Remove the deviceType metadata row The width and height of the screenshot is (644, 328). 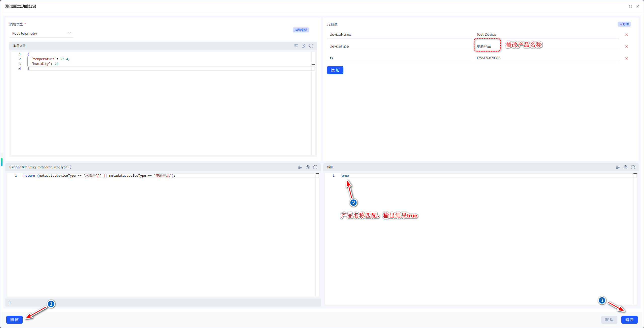click(x=626, y=46)
